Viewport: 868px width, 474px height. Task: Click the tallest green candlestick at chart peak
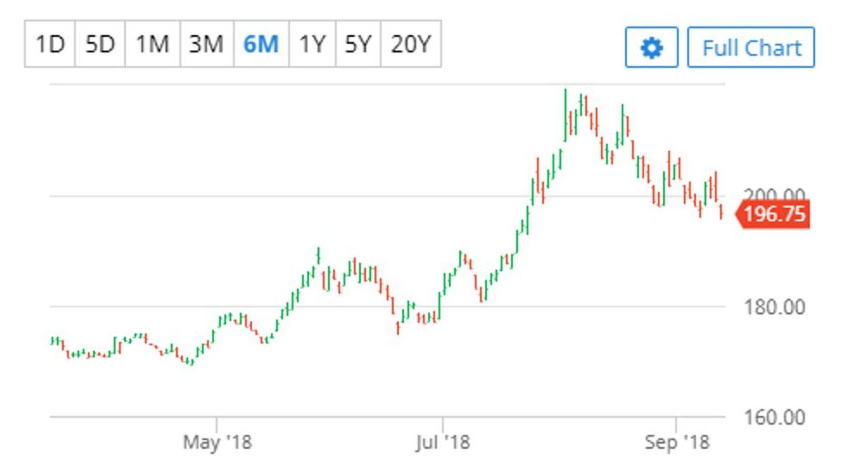pos(565,115)
